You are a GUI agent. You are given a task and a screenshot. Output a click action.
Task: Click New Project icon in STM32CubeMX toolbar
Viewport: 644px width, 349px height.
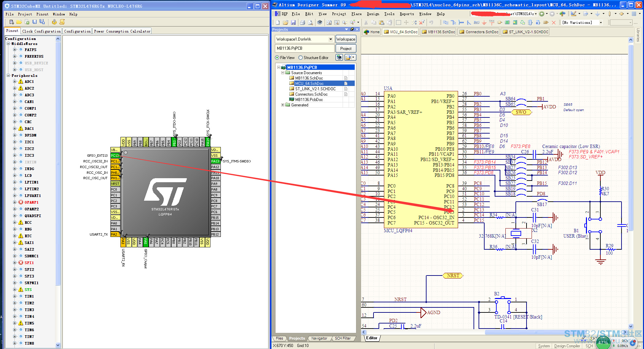(12, 22)
